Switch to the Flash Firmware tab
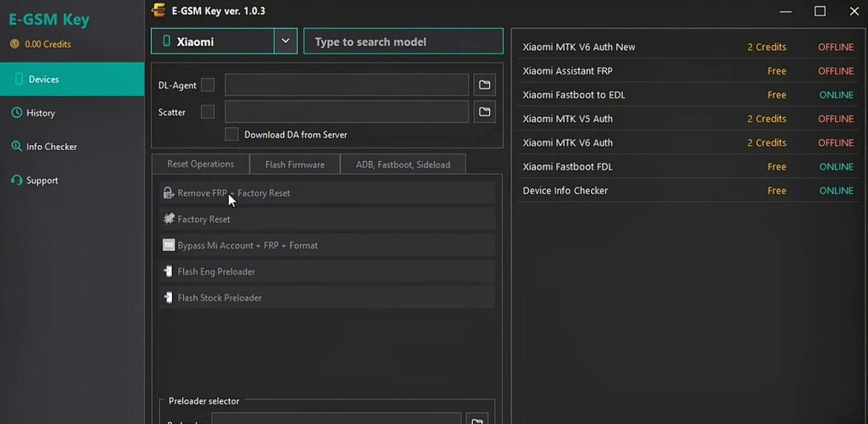 tap(294, 165)
